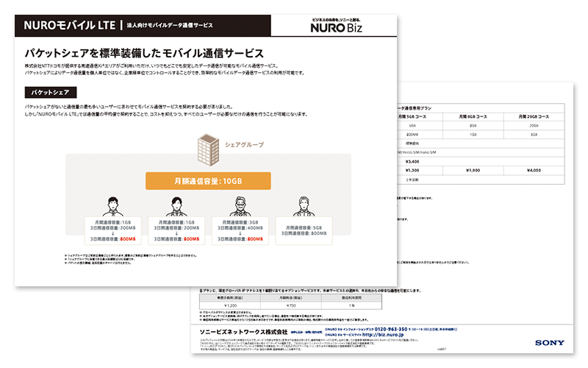
Task: Click the ¥3,400 price in the plan table
Action: point(412,161)
